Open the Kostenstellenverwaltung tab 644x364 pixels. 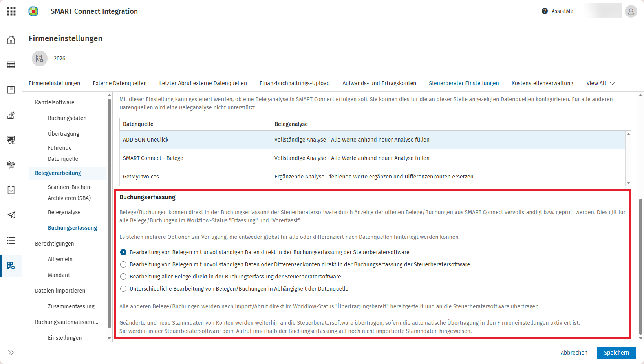[x=542, y=83]
